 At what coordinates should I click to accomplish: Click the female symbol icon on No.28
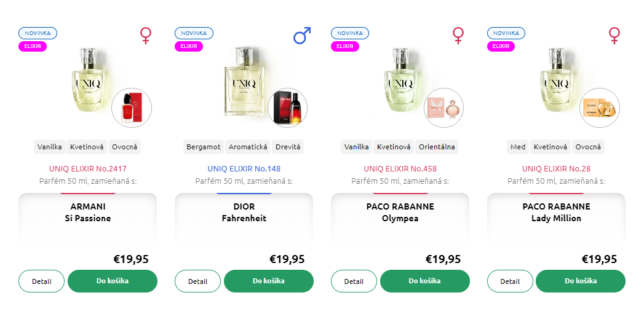pyautogui.click(x=614, y=36)
